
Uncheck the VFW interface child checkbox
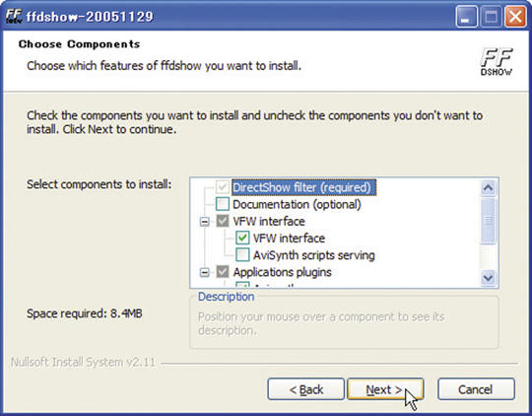pyautogui.click(x=242, y=238)
